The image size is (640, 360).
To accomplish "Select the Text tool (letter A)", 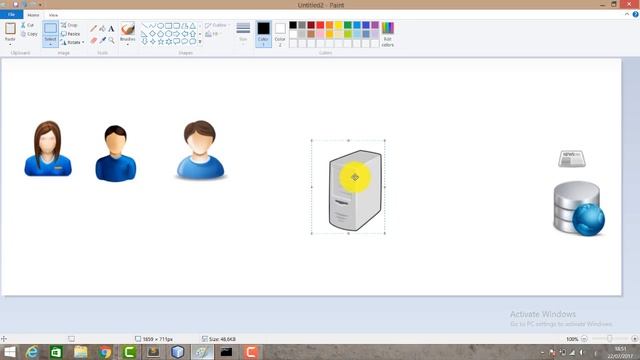I will (x=111, y=29).
